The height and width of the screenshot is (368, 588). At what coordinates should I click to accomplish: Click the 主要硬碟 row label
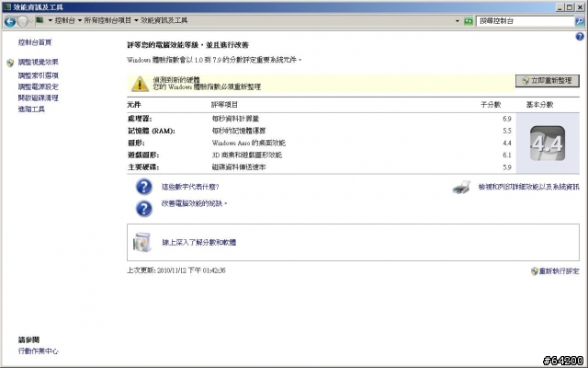pos(143,167)
